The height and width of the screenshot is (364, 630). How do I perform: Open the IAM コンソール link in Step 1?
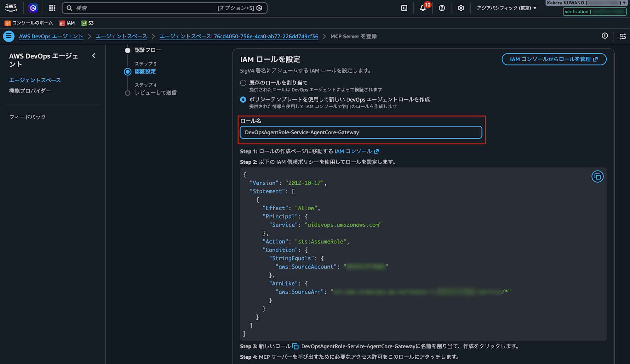tap(356, 151)
